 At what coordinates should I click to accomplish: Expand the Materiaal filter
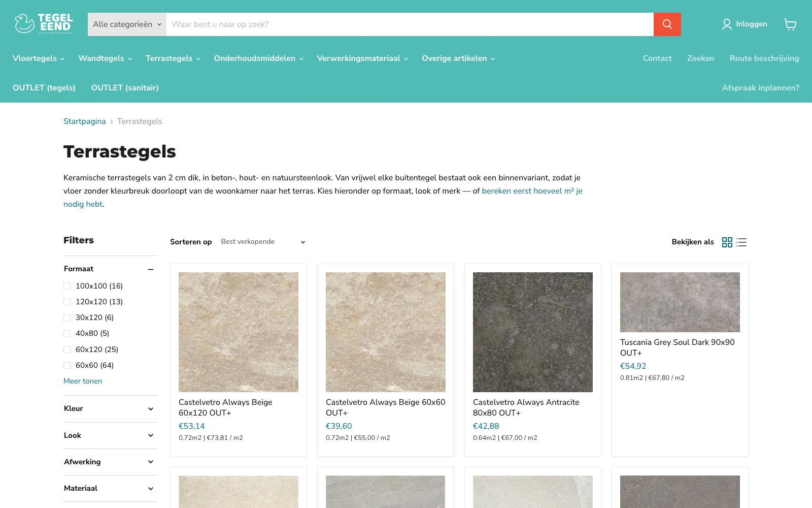pyautogui.click(x=110, y=488)
